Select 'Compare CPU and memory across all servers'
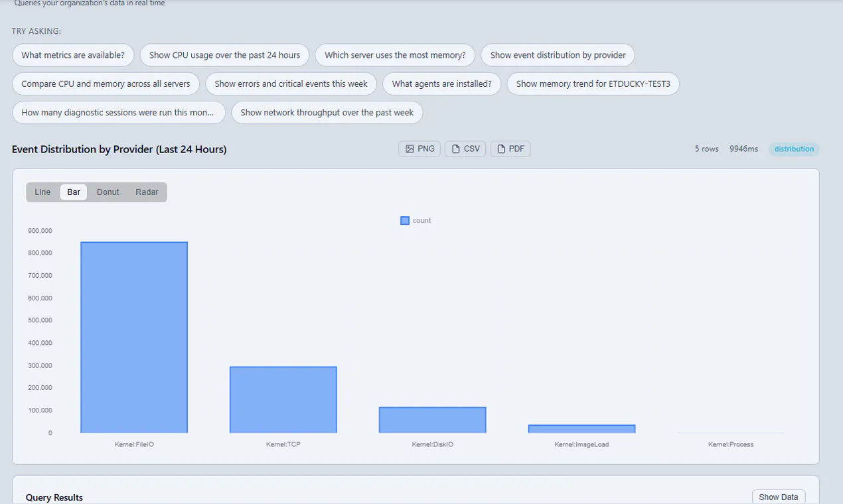 click(106, 84)
